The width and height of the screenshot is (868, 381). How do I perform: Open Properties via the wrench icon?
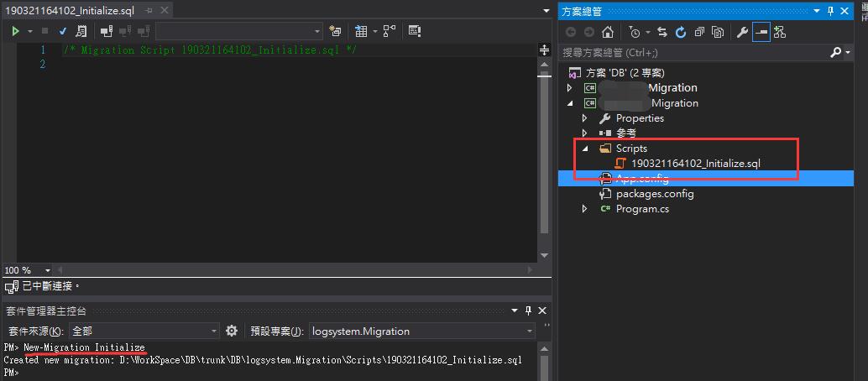pyautogui.click(x=742, y=32)
